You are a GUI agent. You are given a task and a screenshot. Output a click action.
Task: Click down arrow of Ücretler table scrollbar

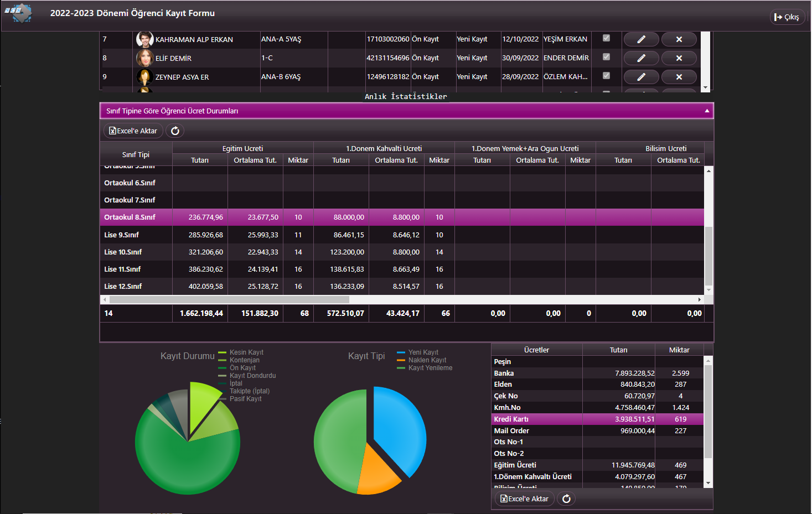(708, 483)
